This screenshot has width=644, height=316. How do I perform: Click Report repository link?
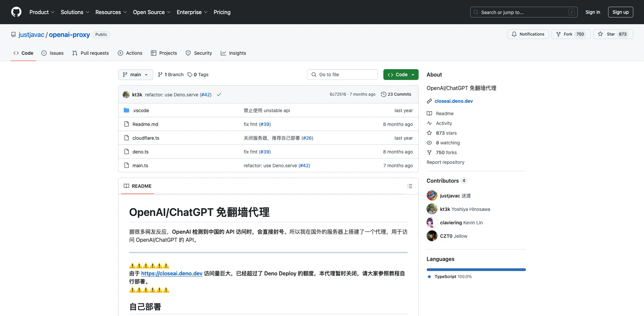pos(445,162)
